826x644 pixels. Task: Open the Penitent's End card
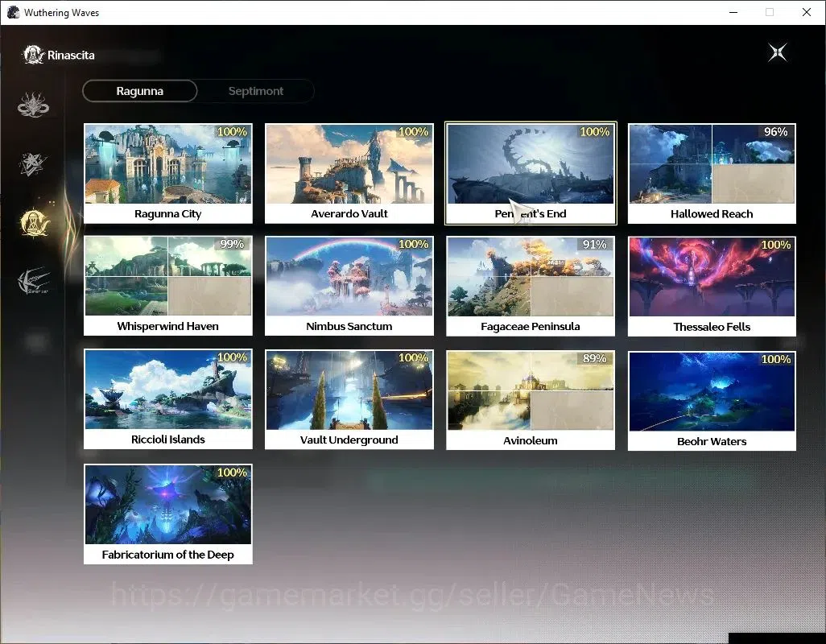[x=531, y=174]
